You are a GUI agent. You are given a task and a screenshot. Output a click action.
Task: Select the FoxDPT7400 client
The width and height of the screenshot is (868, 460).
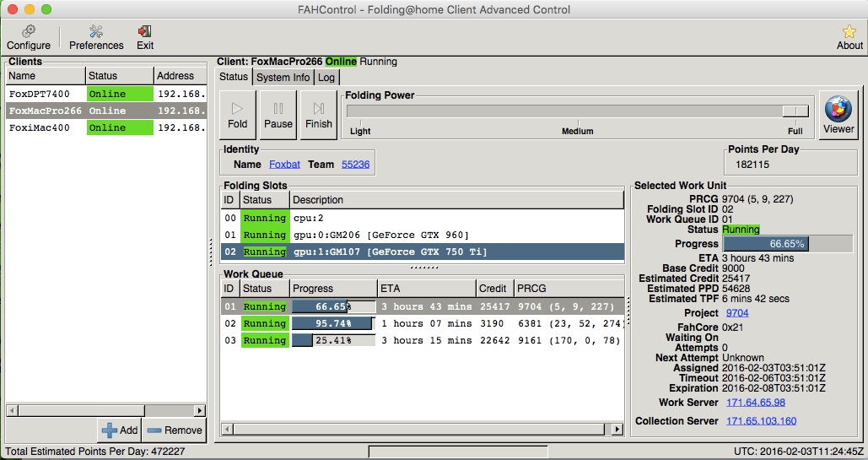pos(45,94)
